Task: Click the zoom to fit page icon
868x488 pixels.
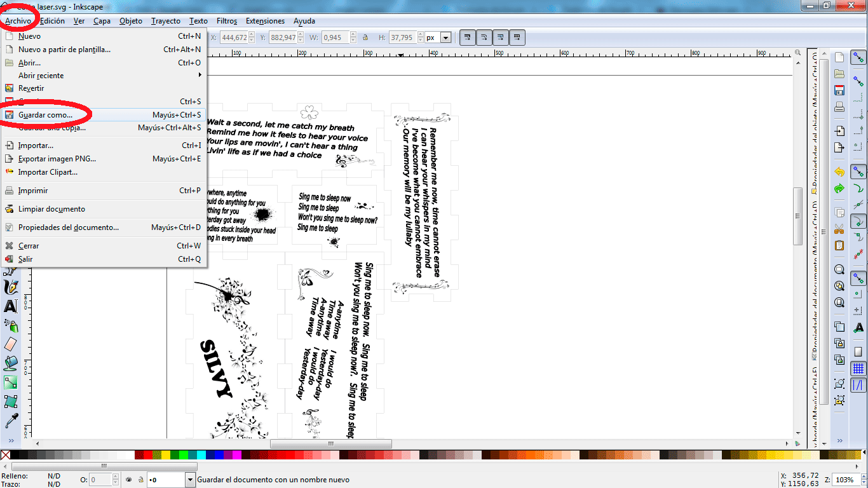Action: [x=839, y=302]
